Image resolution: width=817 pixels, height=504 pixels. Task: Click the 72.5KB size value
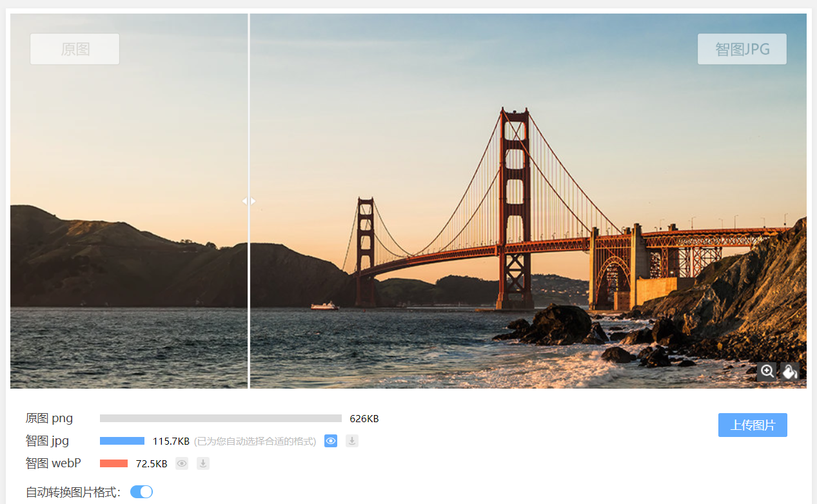(x=152, y=464)
